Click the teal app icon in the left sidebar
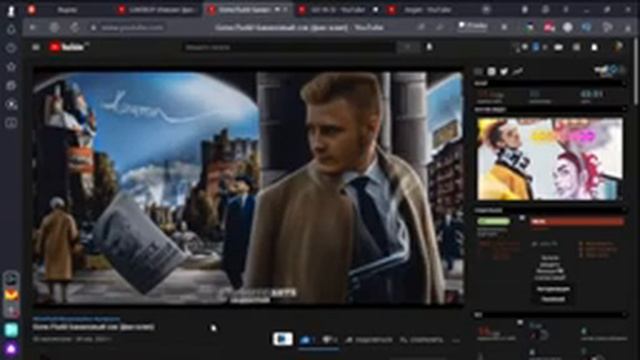The image size is (640, 360). [x=11, y=329]
